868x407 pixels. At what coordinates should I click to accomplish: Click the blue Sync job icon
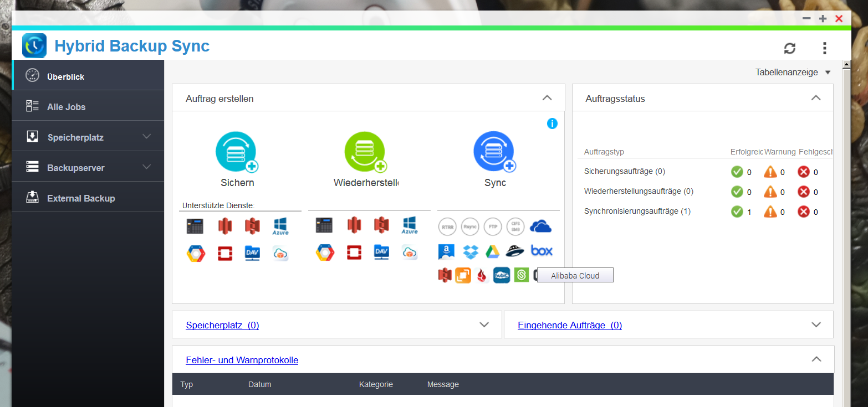494,152
